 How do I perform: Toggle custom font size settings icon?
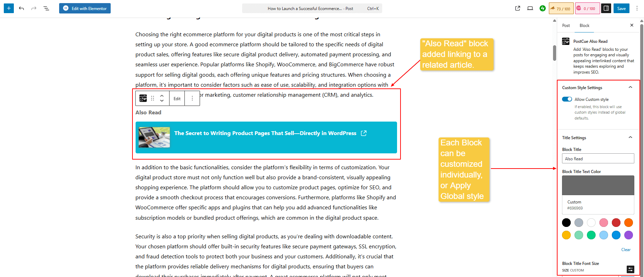tap(631, 269)
